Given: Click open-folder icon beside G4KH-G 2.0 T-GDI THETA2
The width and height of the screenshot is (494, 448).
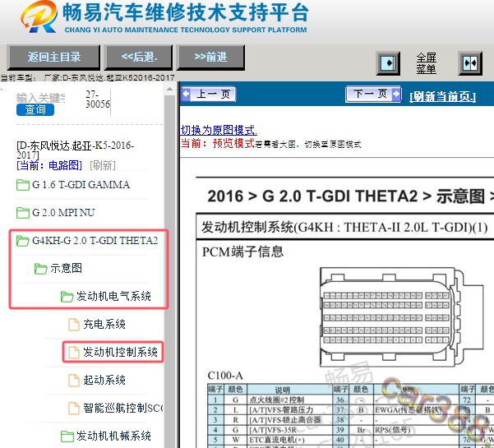Looking at the screenshot, I should (x=23, y=241).
